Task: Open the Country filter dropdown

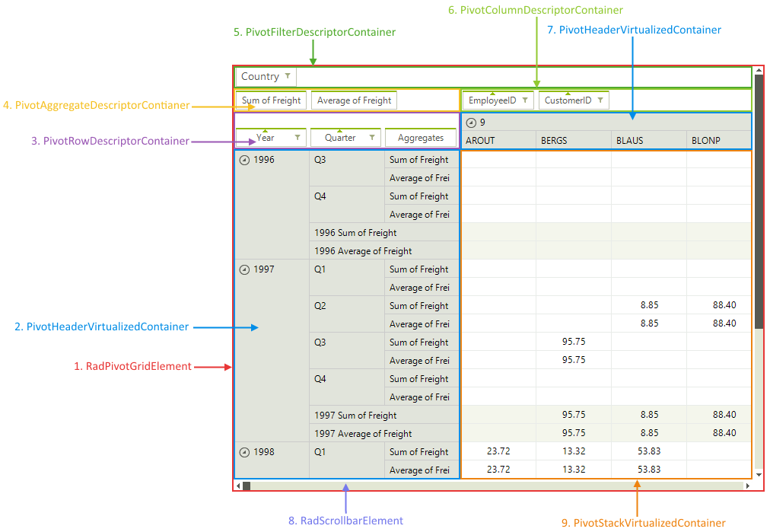Action: coord(287,76)
